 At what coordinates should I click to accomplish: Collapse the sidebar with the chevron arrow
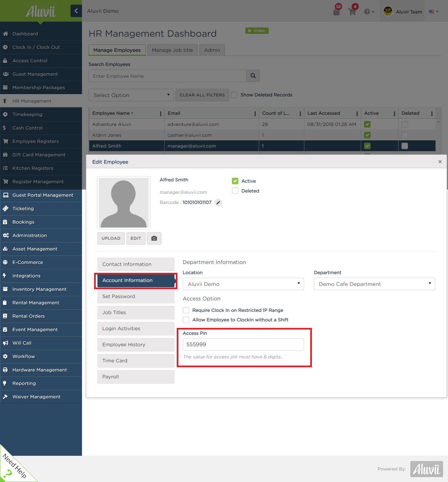tap(76, 11)
